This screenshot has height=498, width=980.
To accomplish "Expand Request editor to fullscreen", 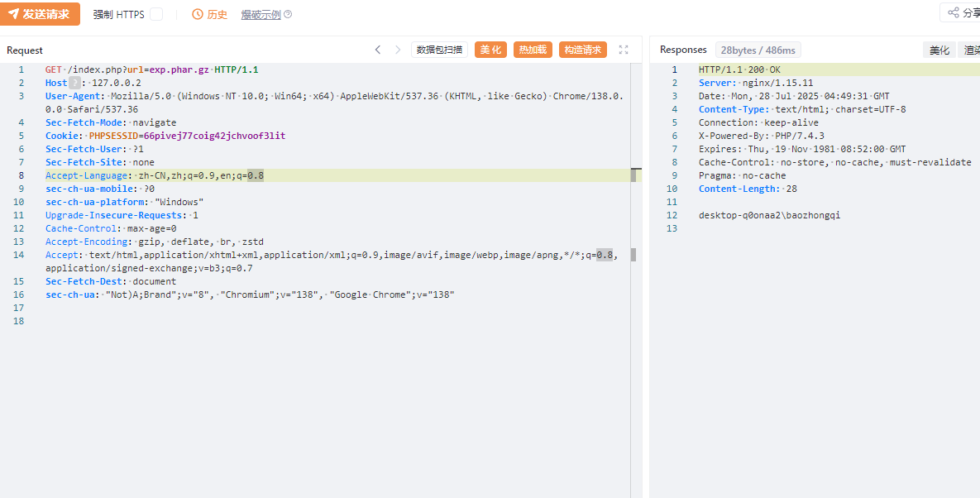I will tap(624, 50).
